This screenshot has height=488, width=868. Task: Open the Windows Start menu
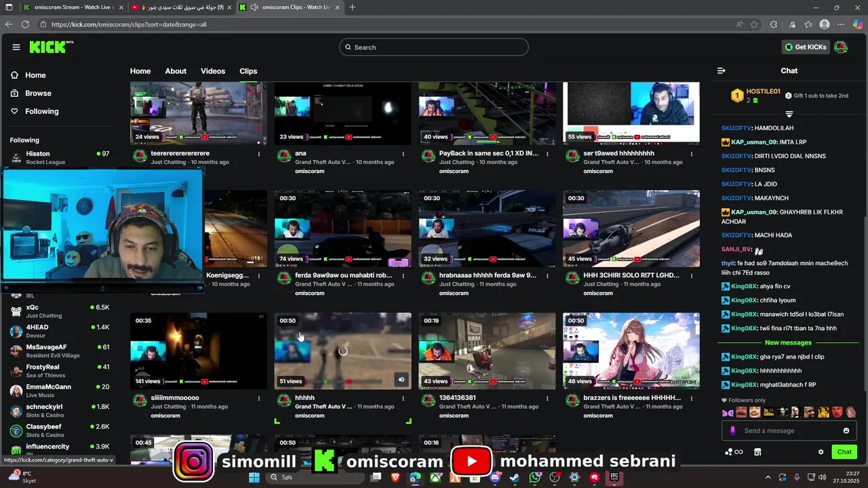point(254,477)
